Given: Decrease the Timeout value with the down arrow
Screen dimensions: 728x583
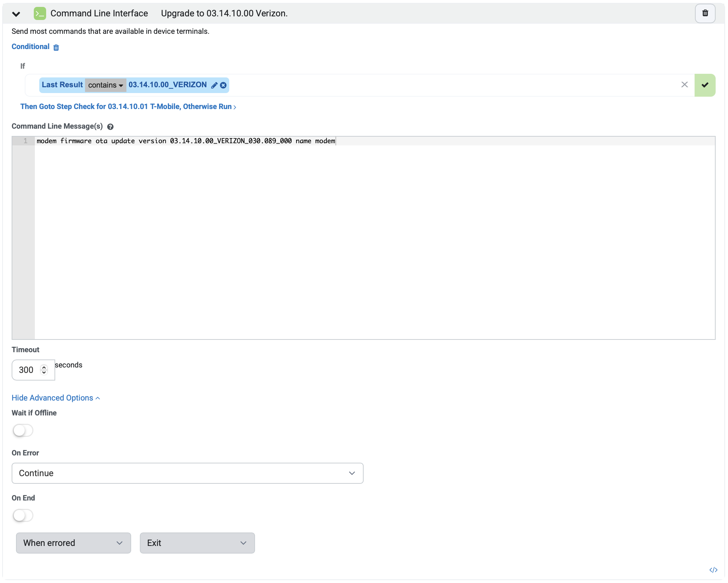Looking at the screenshot, I should coord(44,373).
